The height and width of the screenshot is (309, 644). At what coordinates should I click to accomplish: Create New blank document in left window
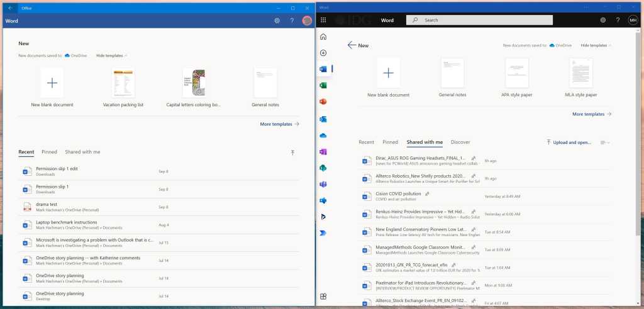click(52, 87)
